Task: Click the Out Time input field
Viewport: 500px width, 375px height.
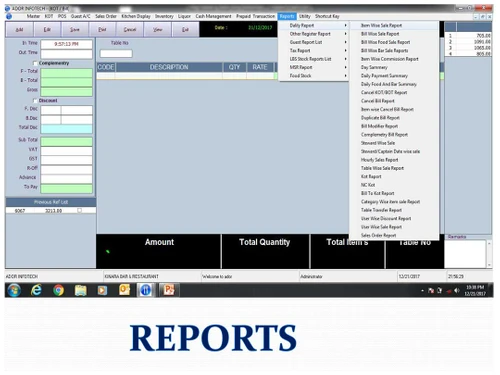Action: 66,54
